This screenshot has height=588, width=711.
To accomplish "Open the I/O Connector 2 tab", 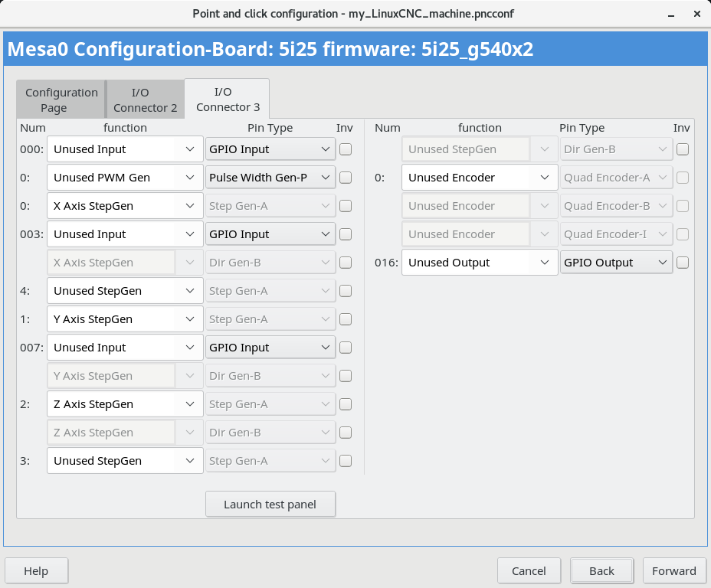I will 145,100.
